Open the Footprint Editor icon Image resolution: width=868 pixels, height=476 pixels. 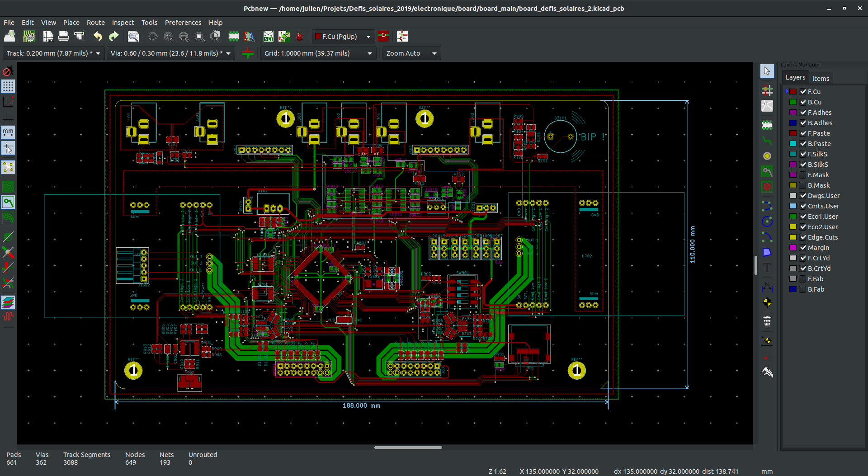point(234,36)
